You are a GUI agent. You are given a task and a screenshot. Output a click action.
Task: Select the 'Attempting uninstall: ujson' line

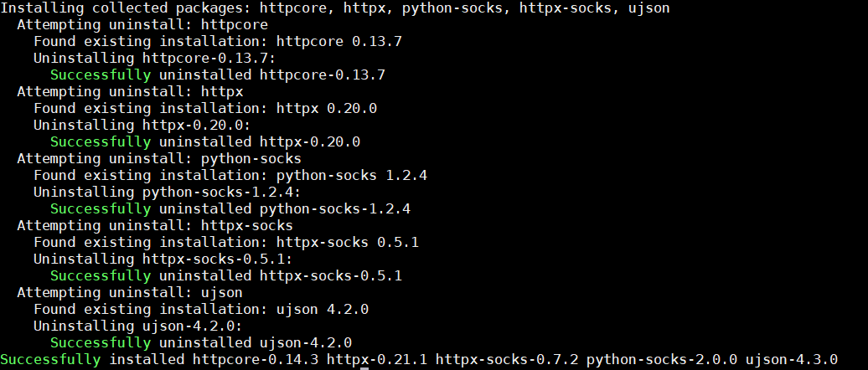[x=130, y=293]
